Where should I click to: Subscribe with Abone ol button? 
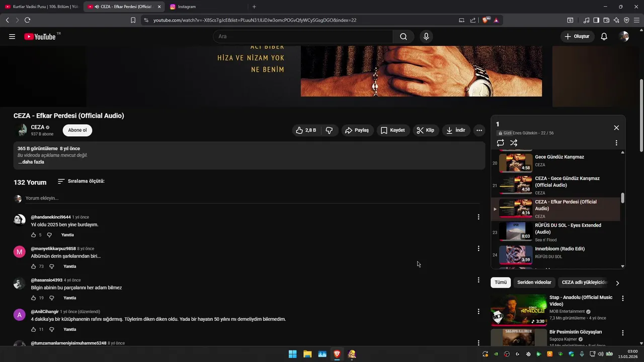(x=77, y=130)
